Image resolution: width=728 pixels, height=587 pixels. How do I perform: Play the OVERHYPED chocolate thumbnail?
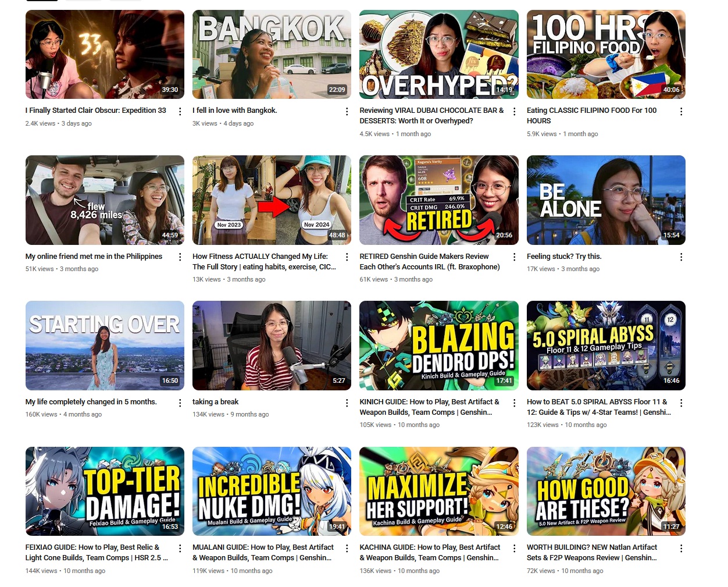(x=439, y=54)
